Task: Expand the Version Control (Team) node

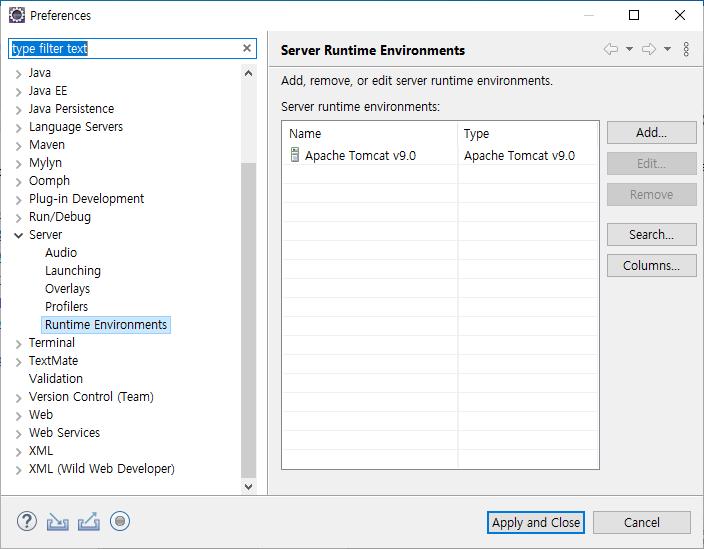Action: [x=18, y=398]
